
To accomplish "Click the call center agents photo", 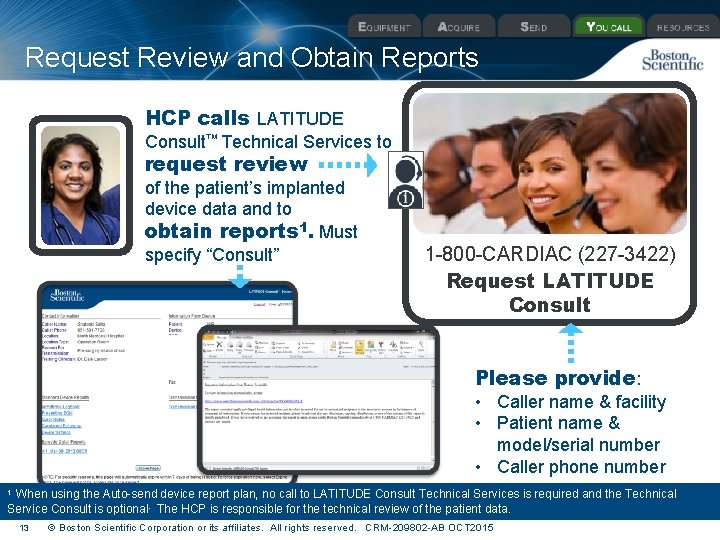I will pos(550,163).
